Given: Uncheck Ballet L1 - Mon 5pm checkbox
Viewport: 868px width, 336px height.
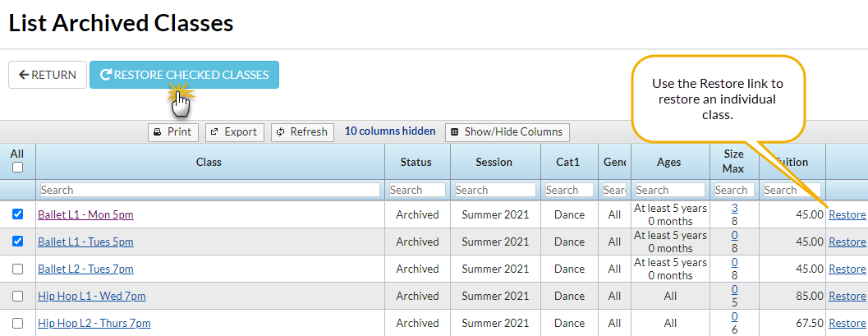Looking at the screenshot, I should tap(17, 214).
